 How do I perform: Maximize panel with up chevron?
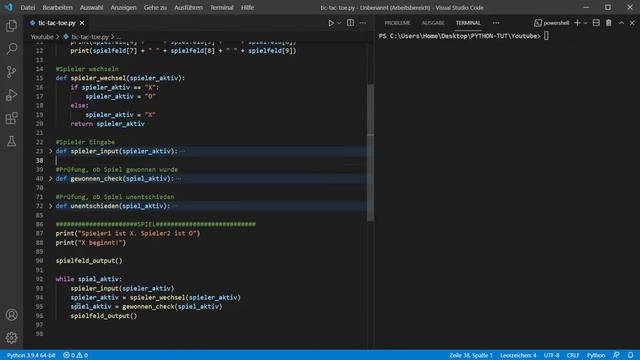tap(621, 23)
